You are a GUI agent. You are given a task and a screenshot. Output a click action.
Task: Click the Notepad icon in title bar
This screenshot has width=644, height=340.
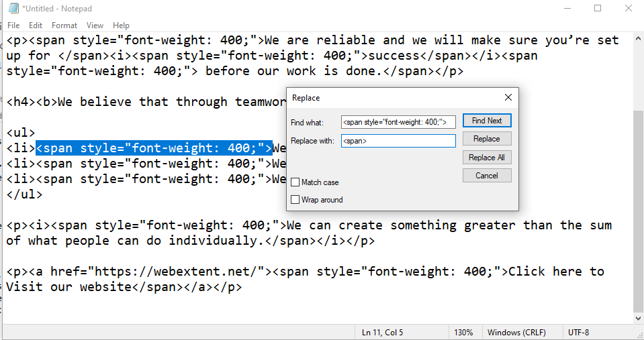pyautogui.click(x=13, y=8)
